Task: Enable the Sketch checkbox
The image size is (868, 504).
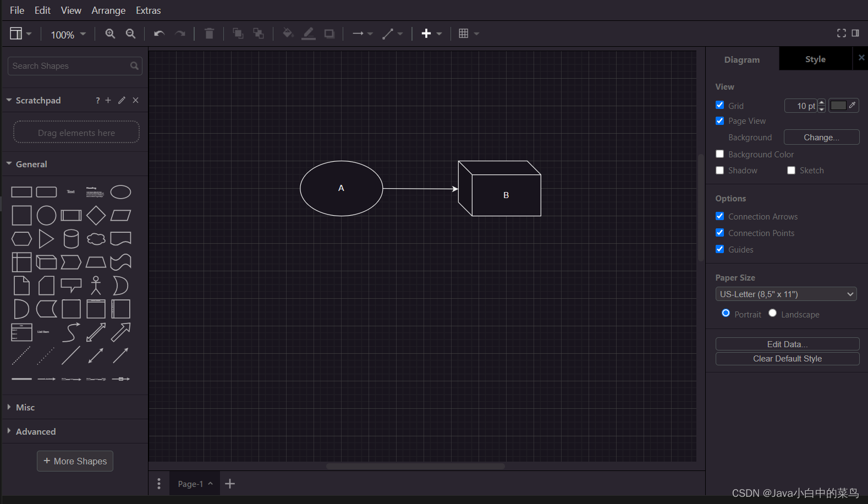Action: point(791,170)
